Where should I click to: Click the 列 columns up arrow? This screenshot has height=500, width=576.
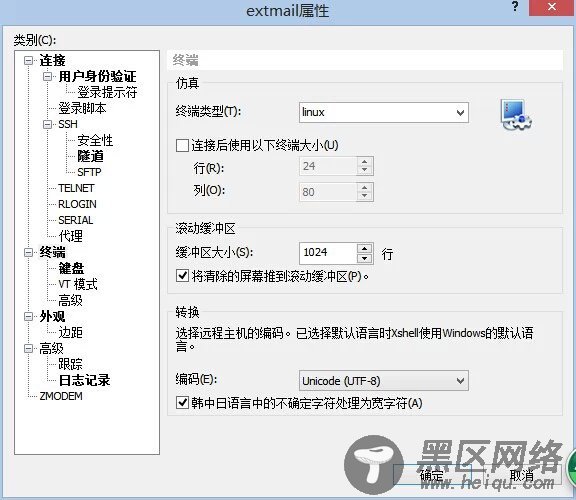tap(364, 187)
